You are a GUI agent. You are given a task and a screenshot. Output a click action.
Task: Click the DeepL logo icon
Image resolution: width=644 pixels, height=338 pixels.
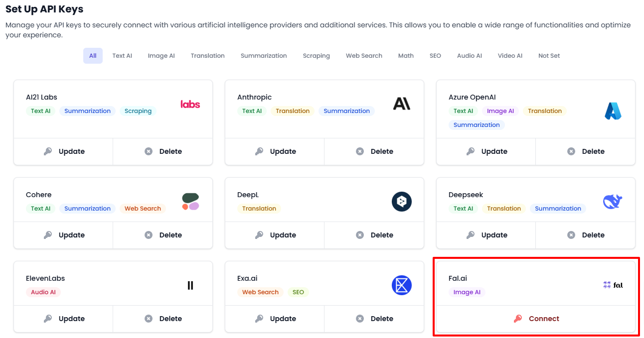pyautogui.click(x=402, y=202)
